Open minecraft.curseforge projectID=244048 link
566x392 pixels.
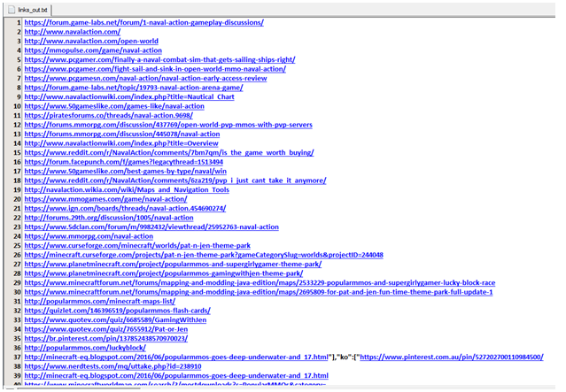[x=204, y=255]
